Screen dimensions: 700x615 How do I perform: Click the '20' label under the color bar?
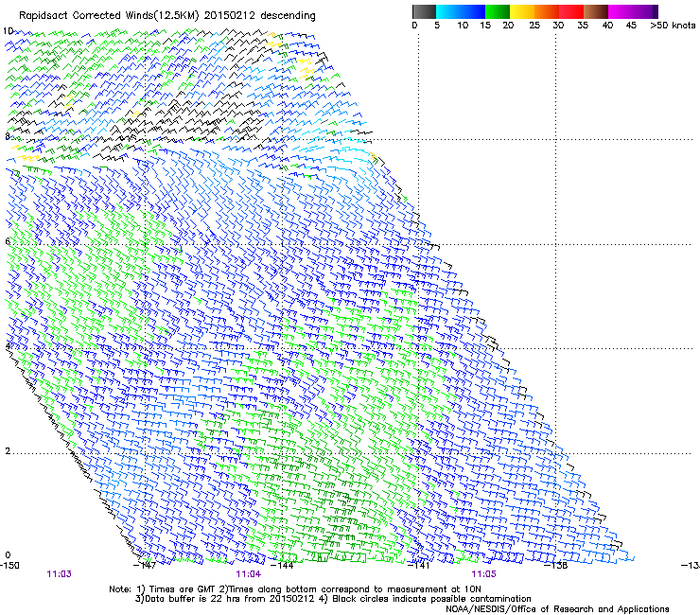point(508,26)
